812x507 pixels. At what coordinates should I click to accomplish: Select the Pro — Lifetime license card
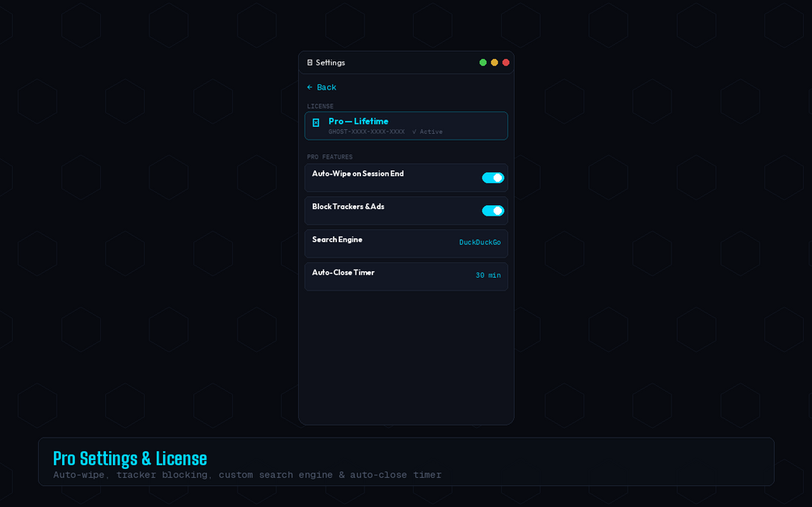coord(406,126)
